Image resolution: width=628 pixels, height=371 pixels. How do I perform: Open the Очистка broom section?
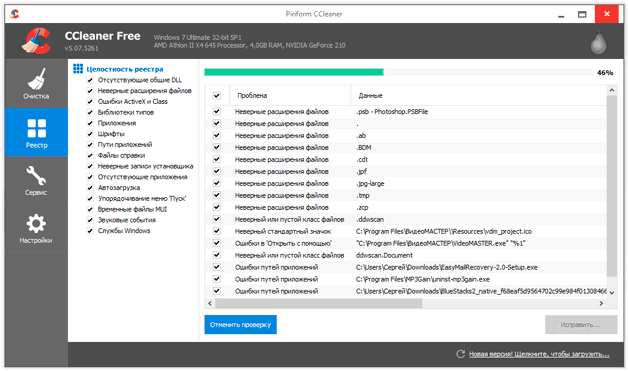(36, 83)
